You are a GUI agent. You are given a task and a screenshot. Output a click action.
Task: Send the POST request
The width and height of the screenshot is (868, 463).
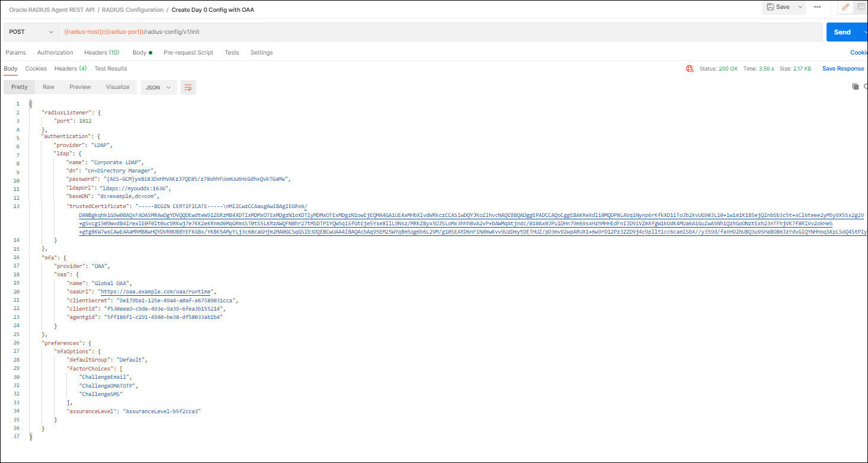coord(842,32)
